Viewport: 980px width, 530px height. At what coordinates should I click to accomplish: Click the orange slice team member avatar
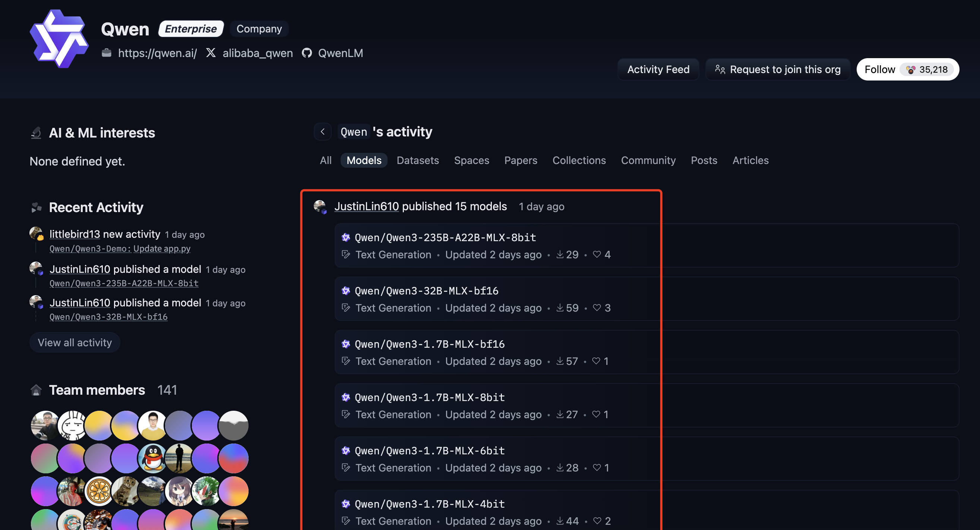[x=99, y=491]
